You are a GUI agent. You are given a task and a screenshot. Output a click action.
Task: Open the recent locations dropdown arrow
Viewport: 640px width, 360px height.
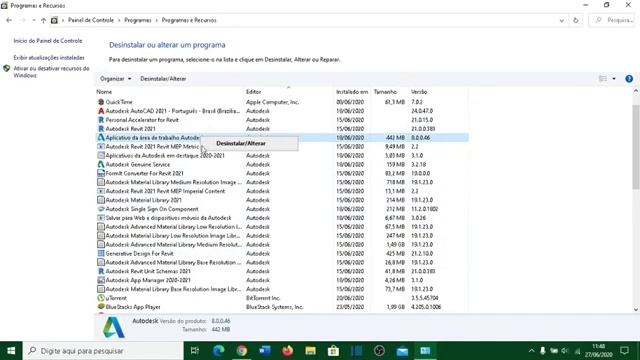(34, 20)
